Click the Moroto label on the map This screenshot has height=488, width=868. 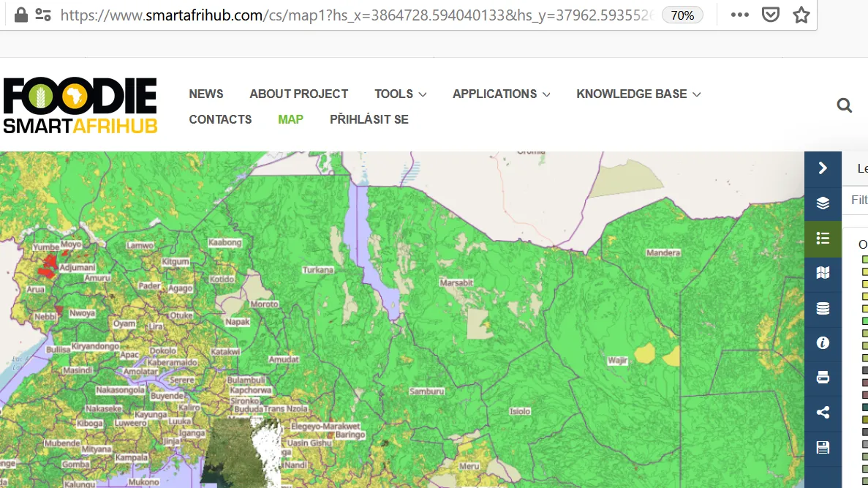[264, 304]
